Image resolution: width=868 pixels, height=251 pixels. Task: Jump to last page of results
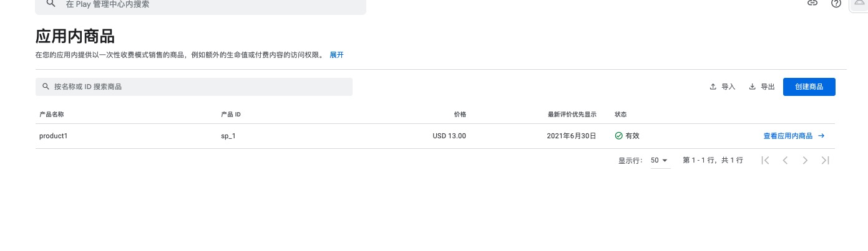pyautogui.click(x=825, y=160)
